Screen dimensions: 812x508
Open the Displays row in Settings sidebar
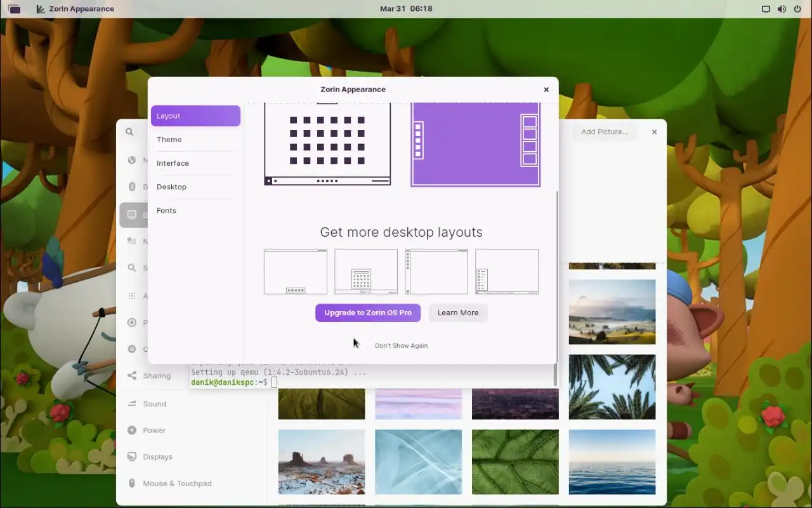(x=192, y=457)
